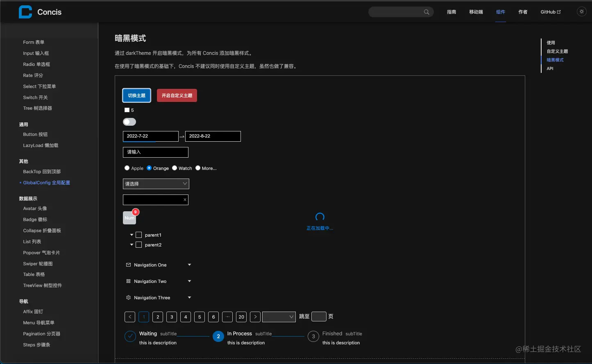The width and height of the screenshot is (592, 364).
Task: Check the parent2 tree checkbox
Action: tap(139, 245)
